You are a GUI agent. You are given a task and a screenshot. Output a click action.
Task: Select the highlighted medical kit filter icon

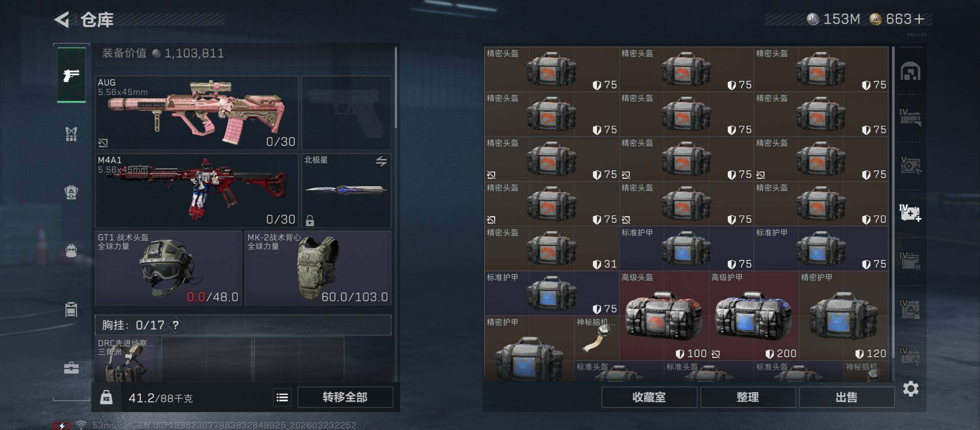pyautogui.click(x=910, y=213)
